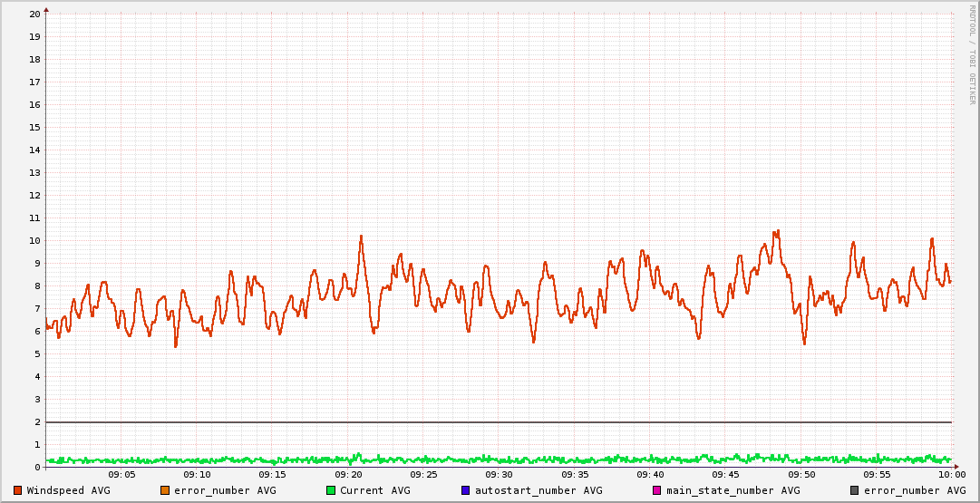This screenshot has height=503, width=980.
Task: Select the autostart_number AVG legend label
Action: click(x=539, y=490)
